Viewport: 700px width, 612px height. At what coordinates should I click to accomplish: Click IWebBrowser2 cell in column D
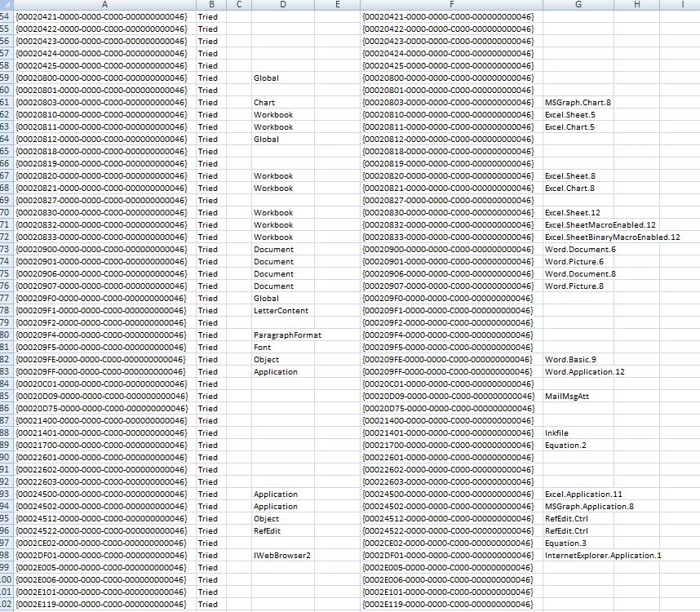(283, 556)
